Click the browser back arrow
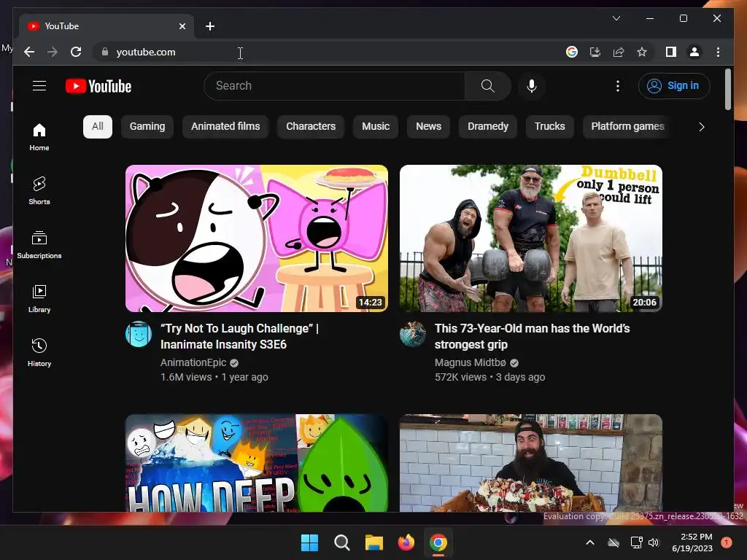The height and width of the screenshot is (560, 747). pyautogui.click(x=29, y=52)
